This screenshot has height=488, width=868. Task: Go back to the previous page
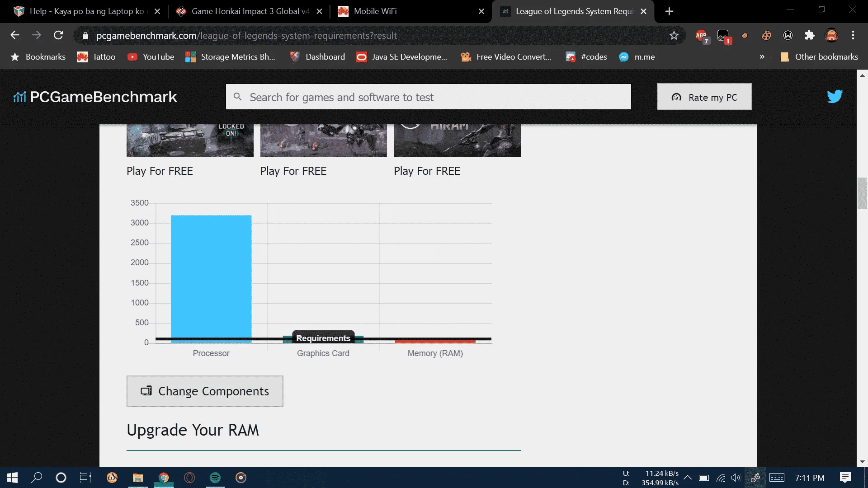pos(15,35)
